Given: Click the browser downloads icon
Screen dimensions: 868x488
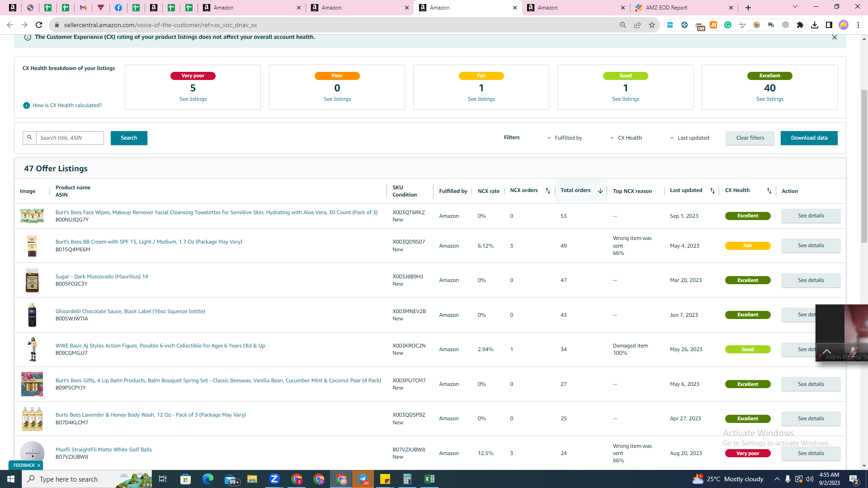Looking at the screenshot, I should 815,25.
